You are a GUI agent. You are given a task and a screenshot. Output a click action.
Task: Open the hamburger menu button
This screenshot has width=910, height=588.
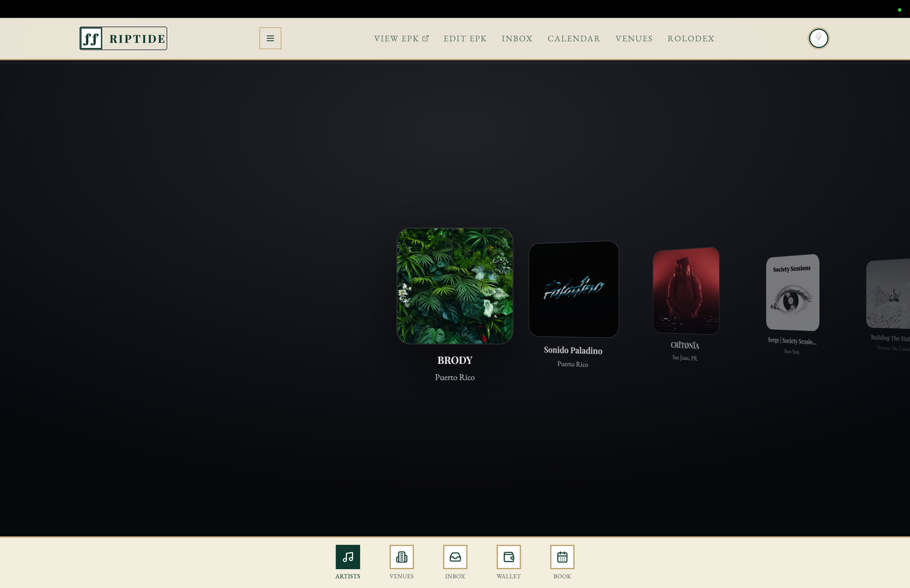coord(270,38)
